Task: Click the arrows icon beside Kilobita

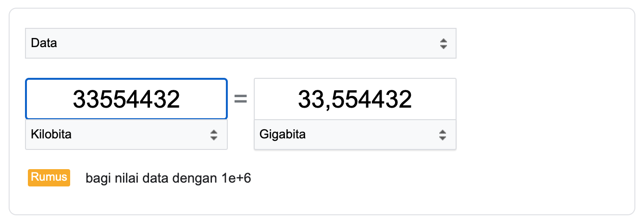Action: pos(214,135)
